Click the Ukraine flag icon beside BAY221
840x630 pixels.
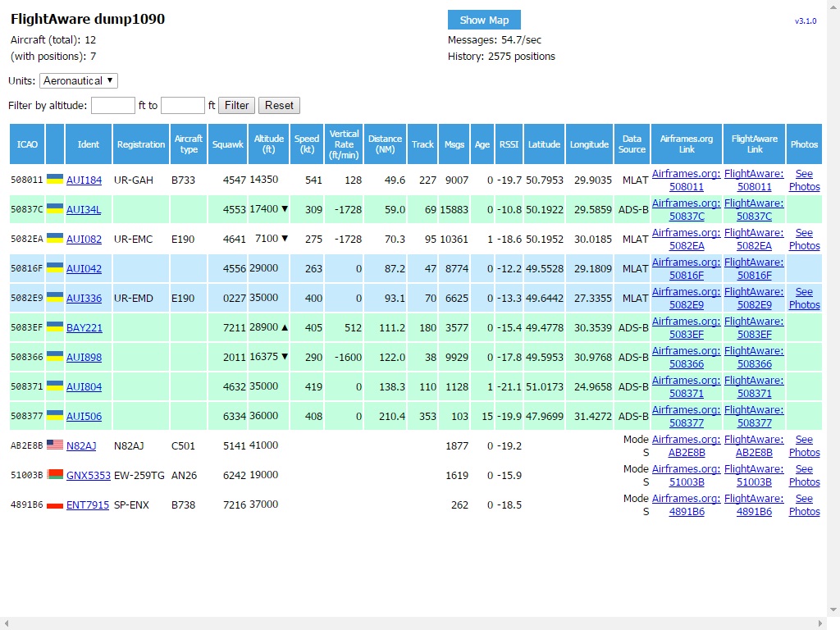[x=55, y=326]
